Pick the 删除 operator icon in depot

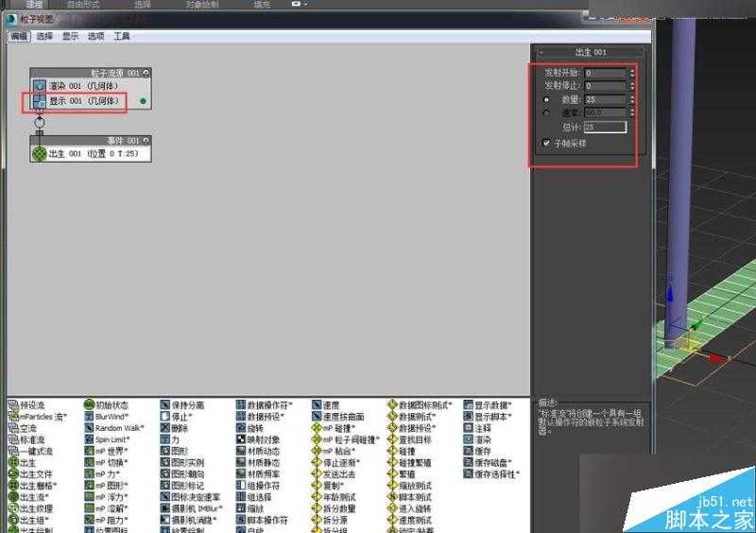[x=165, y=428]
